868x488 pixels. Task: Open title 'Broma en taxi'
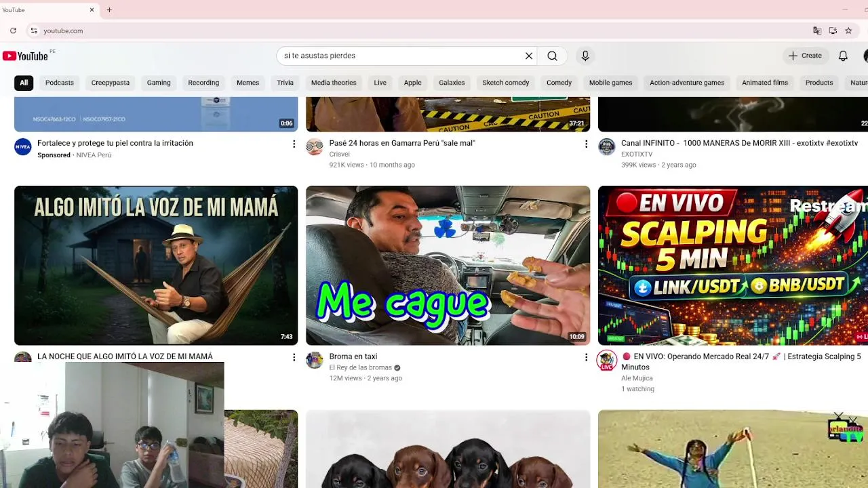point(353,357)
